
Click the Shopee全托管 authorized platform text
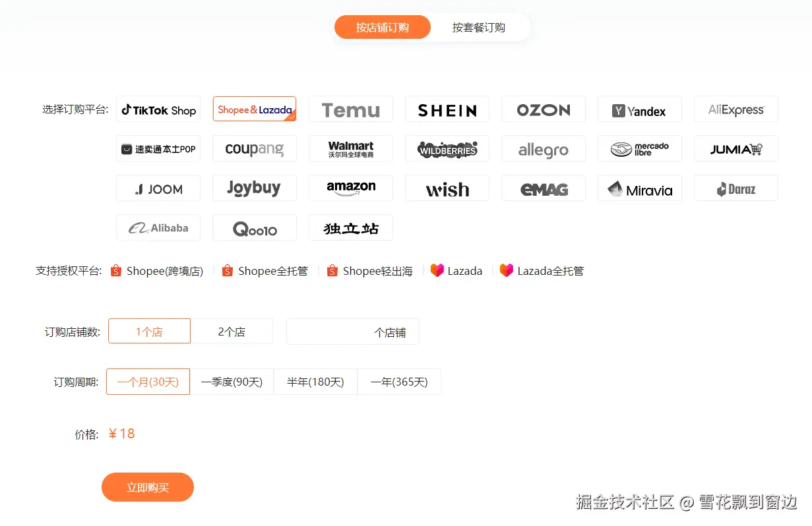[x=273, y=271]
